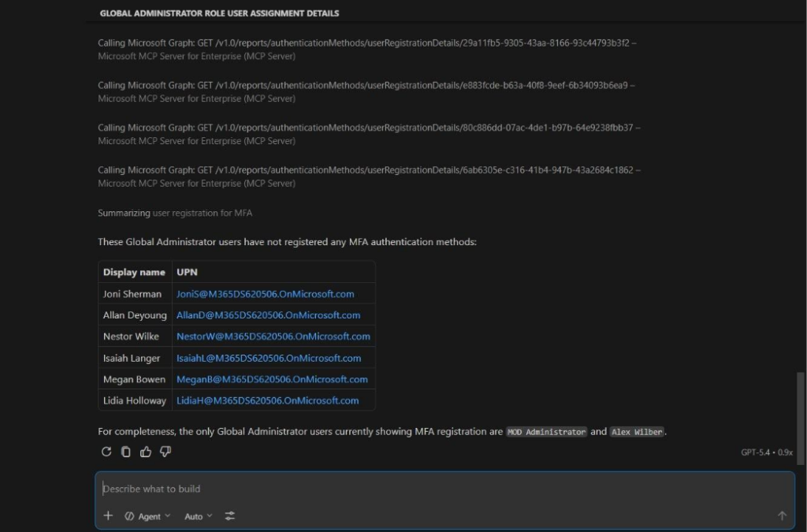Click the 'Describe what to build' input field
The width and height of the screenshot is (807, 532).
pos(441,489)
